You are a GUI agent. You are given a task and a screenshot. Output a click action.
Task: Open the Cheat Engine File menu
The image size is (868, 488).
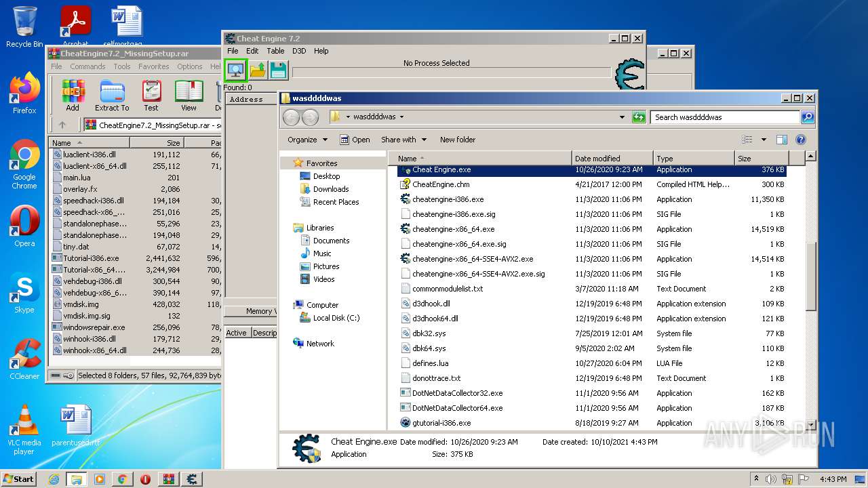point(233,51)
